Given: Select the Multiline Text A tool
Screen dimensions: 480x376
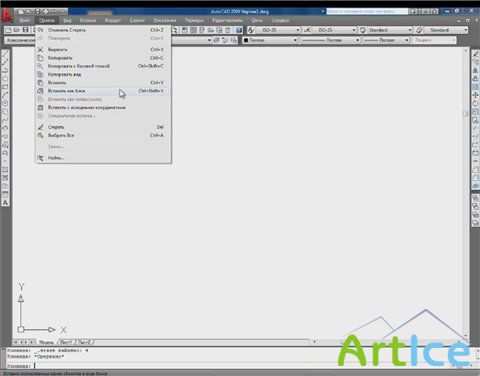Looking at the screenshot, I should (x=5, y=203).
